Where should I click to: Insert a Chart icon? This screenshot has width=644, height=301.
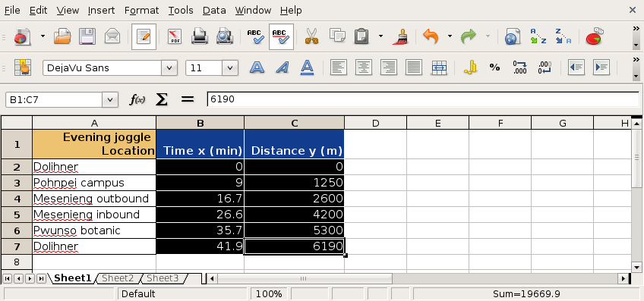[x=595, y=37]
